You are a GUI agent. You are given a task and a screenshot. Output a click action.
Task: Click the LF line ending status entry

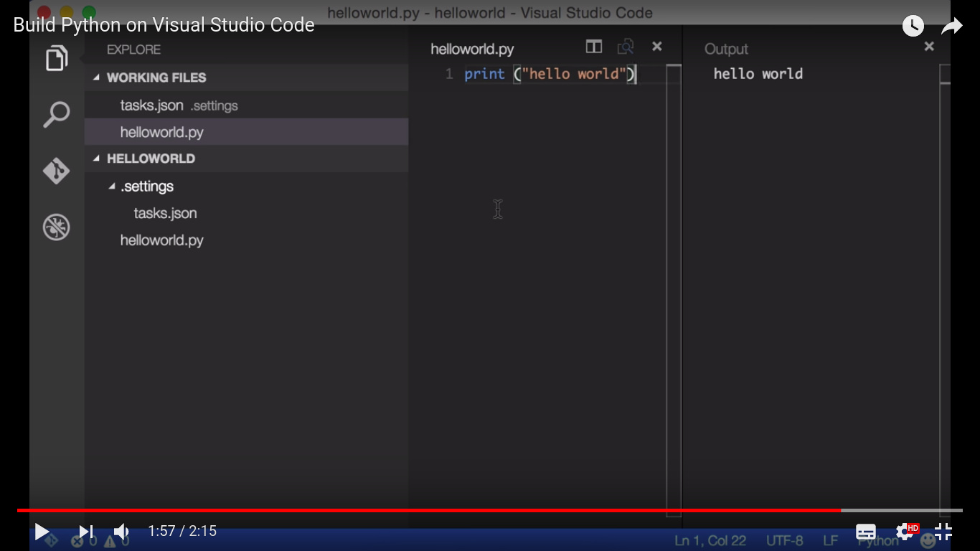830,540
